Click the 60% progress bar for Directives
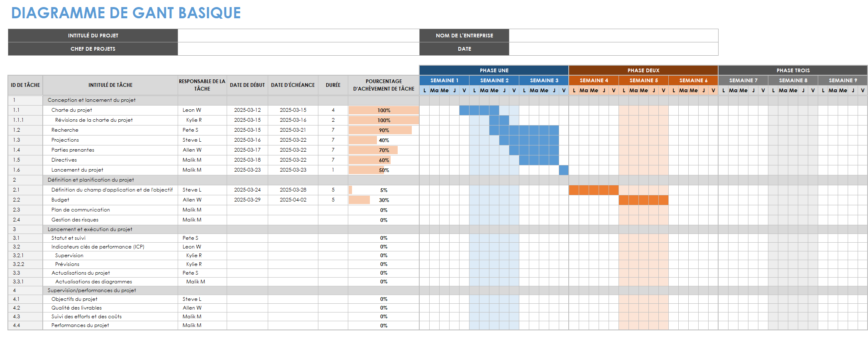868x337 pixels. (x=369, y=160)
